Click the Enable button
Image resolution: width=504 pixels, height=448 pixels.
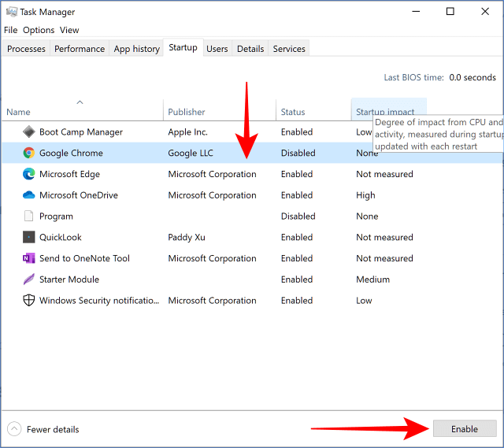click(x=465, y=429)
